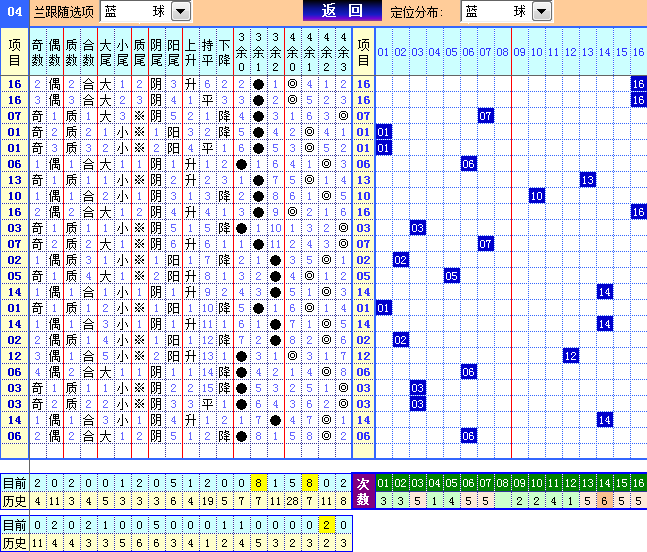Select the 3余0 column header
Viewport: 647px width, 552px height.
[x=241, y=52]
